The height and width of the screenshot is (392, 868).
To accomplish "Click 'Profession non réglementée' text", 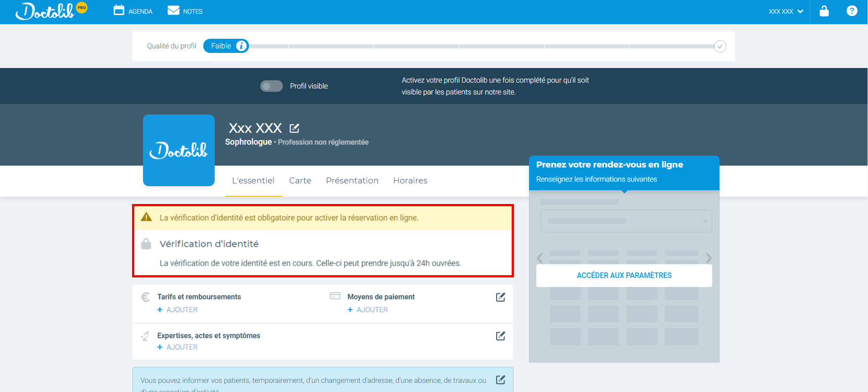I will click(323, 142).
